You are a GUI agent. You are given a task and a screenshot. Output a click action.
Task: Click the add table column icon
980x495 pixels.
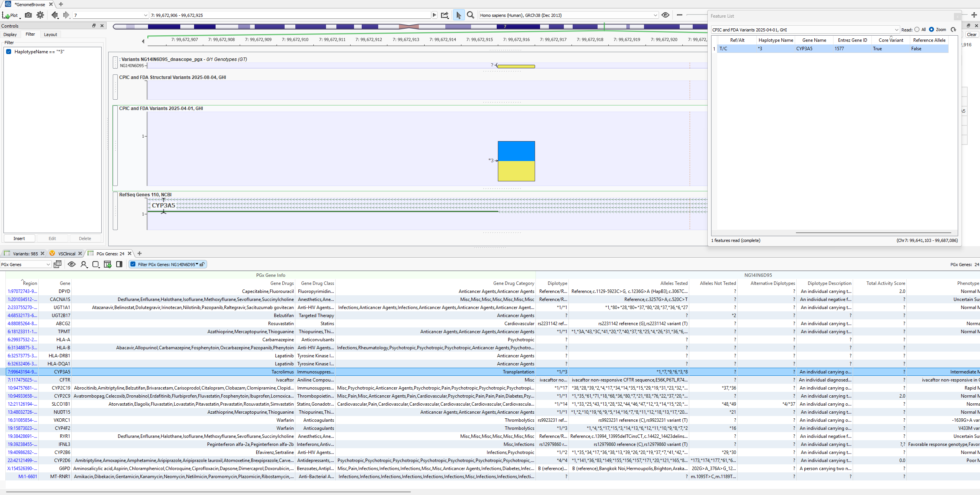pos(108,264)
